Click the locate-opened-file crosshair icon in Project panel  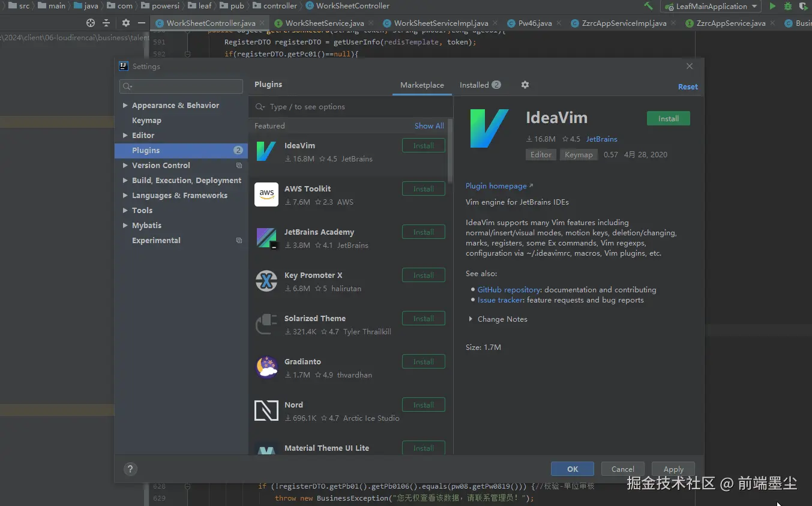click(91, 23)
